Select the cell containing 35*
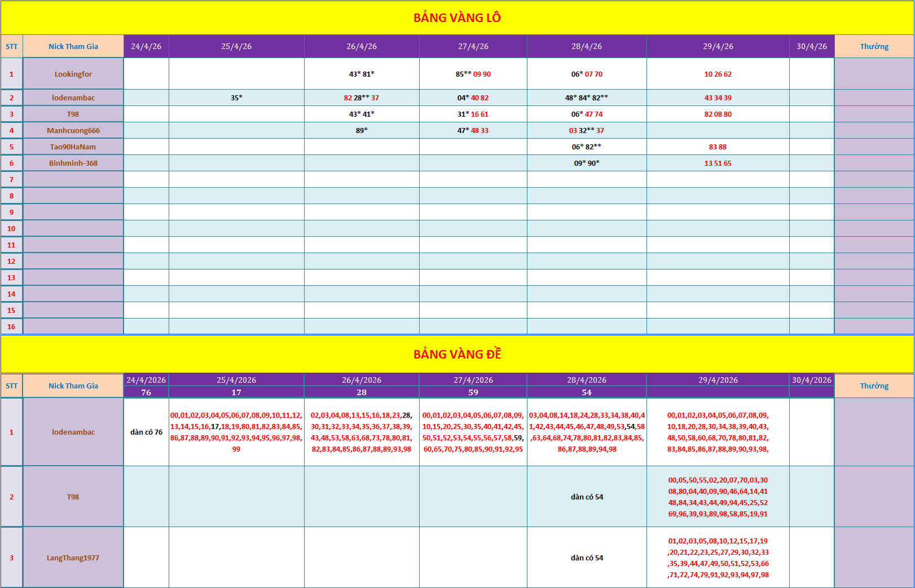915x588 pixels. 236,98
